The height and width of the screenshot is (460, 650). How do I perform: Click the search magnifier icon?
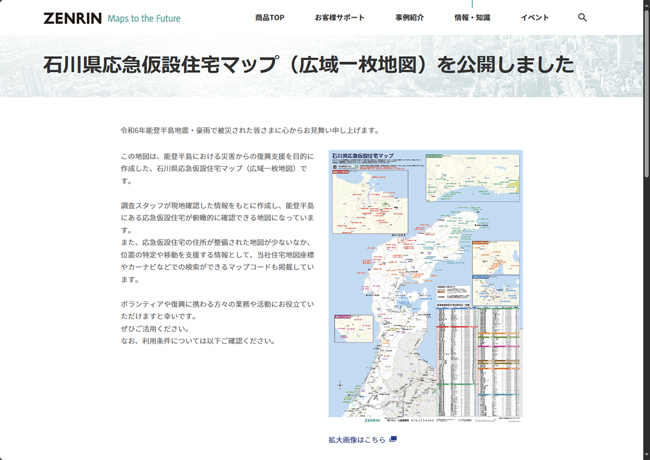pyautogui.click(x=582, y=17)
